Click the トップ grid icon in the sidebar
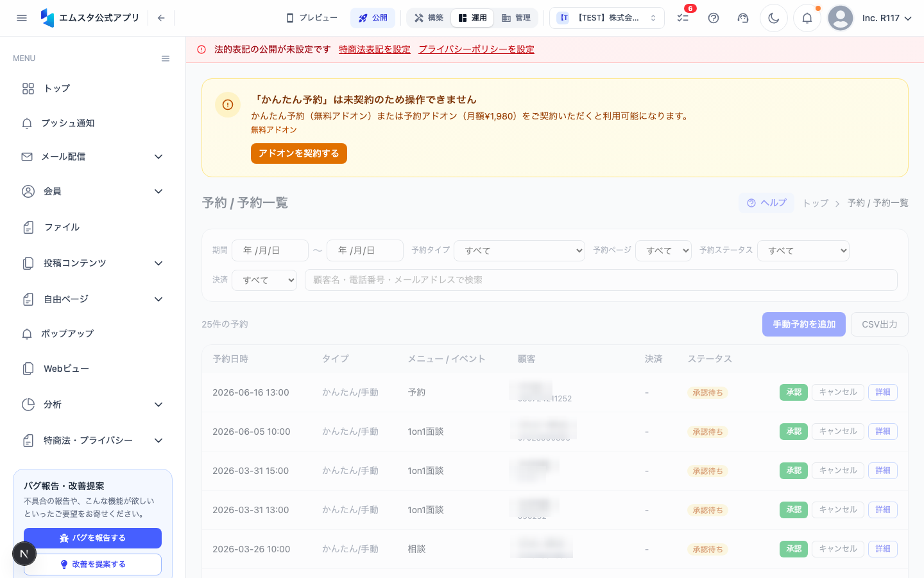The image size is (924, 578). 28,89
